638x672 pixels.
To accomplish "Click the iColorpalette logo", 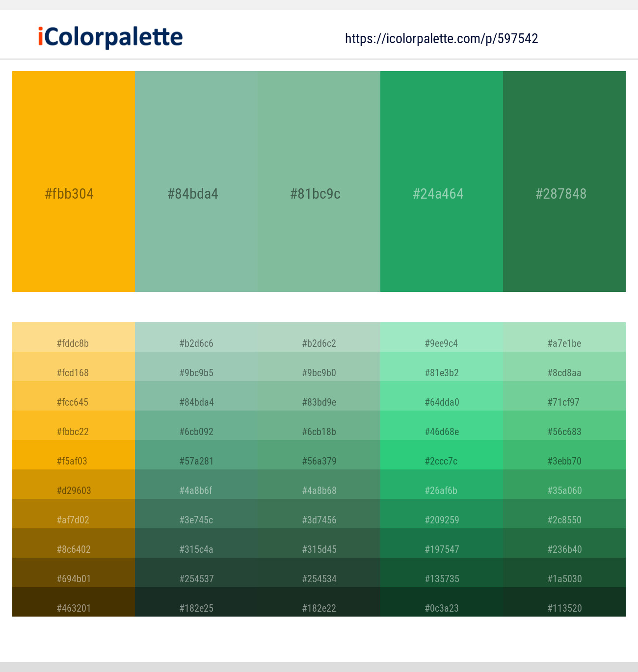I will 110,38.
